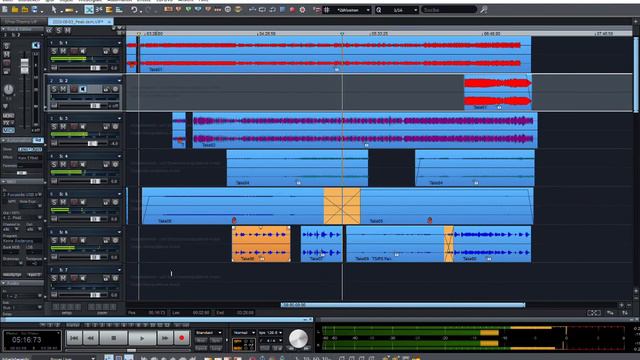The height and width of the screenshot is (360, 640).
Task: Click the 05:16:73 time display
Action: tap(27, 340)
